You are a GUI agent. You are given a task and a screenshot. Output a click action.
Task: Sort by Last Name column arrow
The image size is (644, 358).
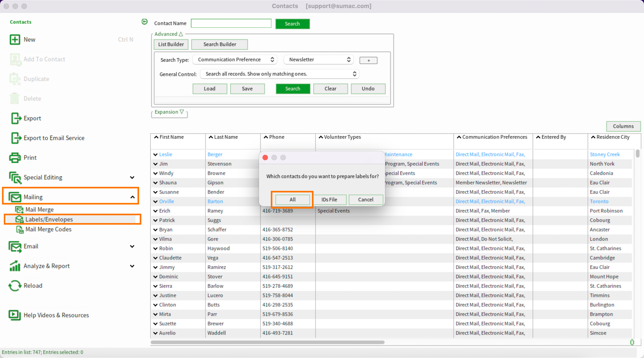tap(211, 137)
